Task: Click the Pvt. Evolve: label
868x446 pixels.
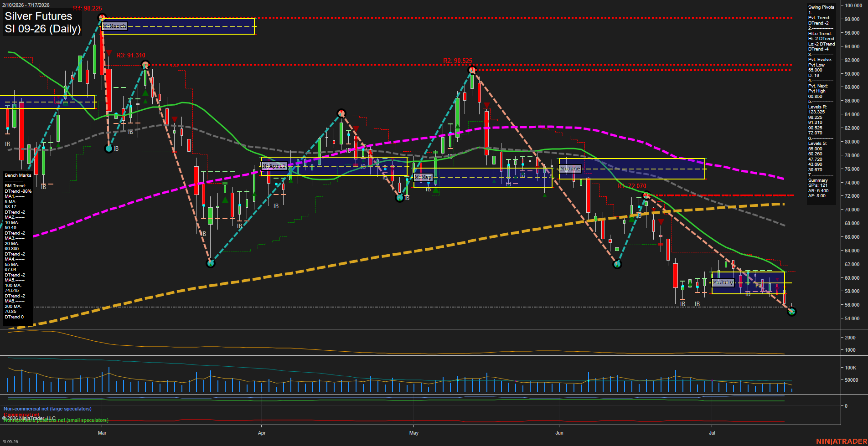Action: click(820, 60)
